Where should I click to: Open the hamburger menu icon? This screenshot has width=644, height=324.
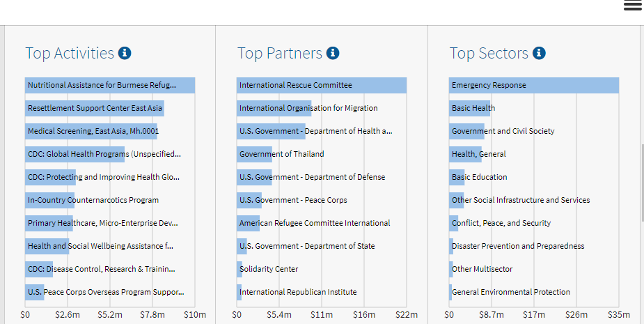pos(632,5)
